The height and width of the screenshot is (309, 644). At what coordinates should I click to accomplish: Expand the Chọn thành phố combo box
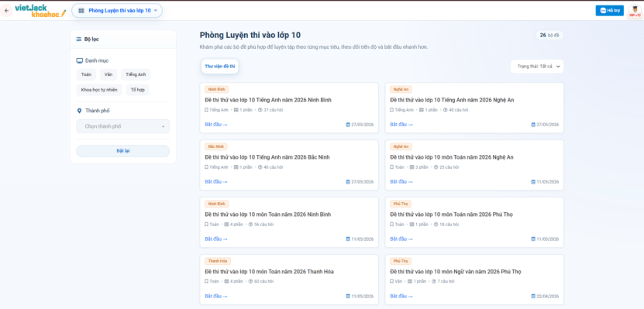tap(122, 126)
